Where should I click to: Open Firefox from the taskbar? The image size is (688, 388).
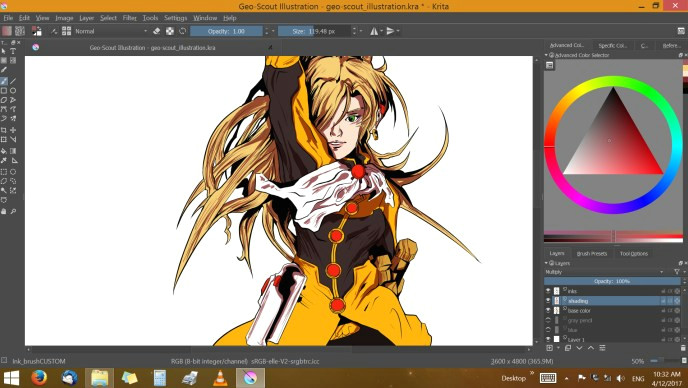tap(39, 378)
